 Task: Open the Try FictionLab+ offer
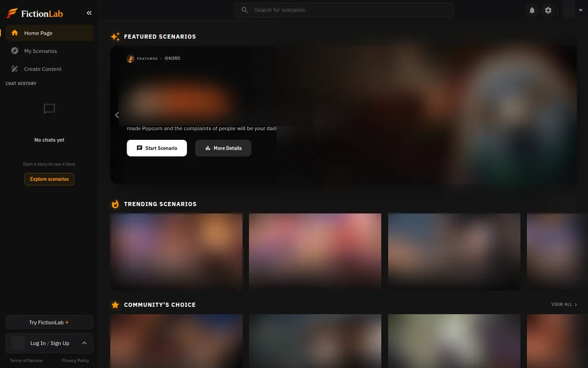click(49, 322)
